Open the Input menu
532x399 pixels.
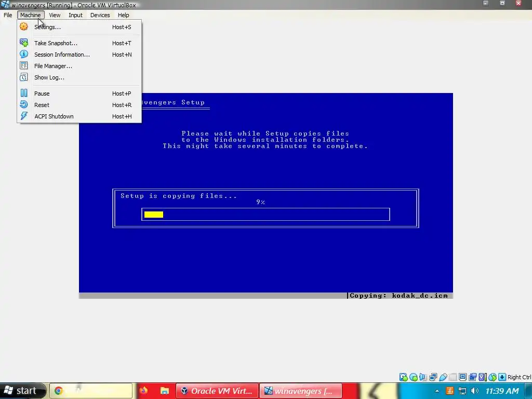(75, 15)
